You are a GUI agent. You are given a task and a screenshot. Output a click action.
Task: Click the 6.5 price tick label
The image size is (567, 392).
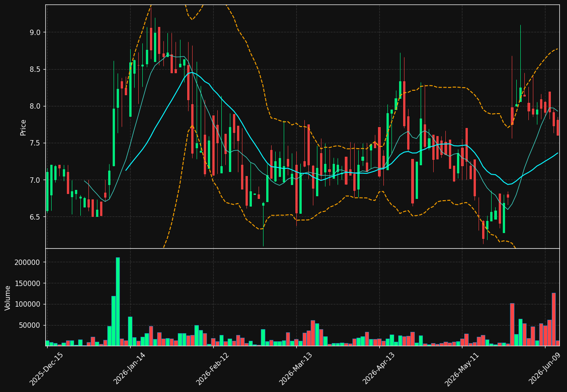(x=35, y=217)
